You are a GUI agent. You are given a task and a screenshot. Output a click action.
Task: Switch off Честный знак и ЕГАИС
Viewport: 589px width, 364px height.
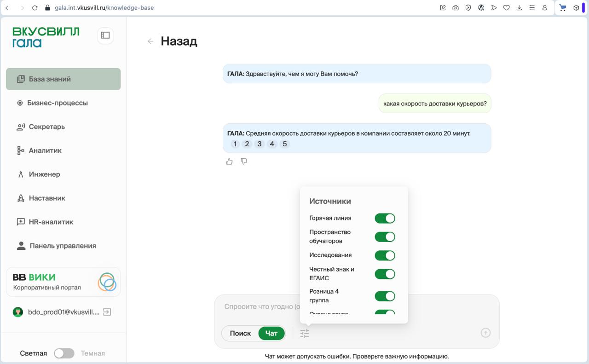point(385,274)
